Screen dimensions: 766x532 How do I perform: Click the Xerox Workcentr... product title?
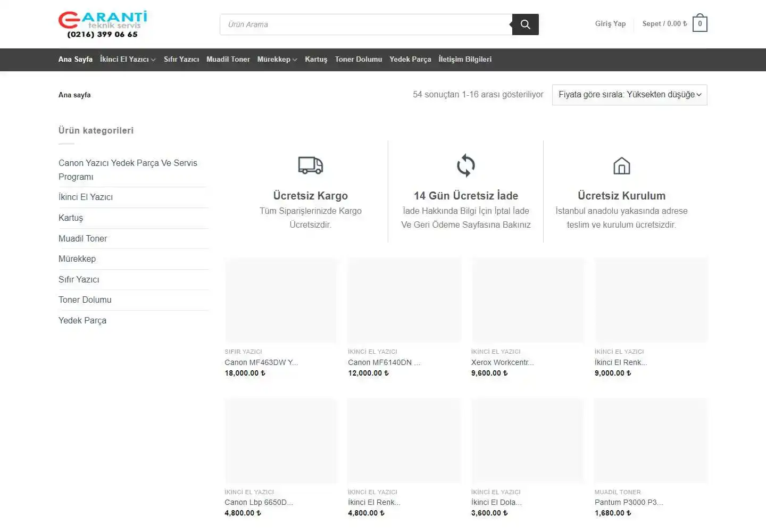coord(503,362)
